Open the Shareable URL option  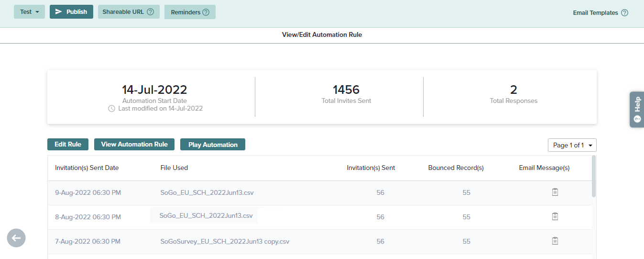coord(123,12)
